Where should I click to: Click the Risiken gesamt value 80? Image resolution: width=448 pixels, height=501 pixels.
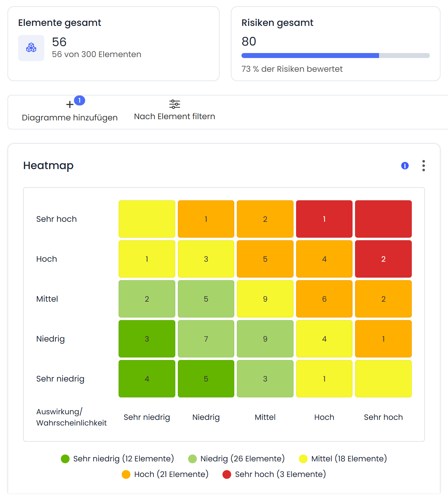(x=249, y=41)
